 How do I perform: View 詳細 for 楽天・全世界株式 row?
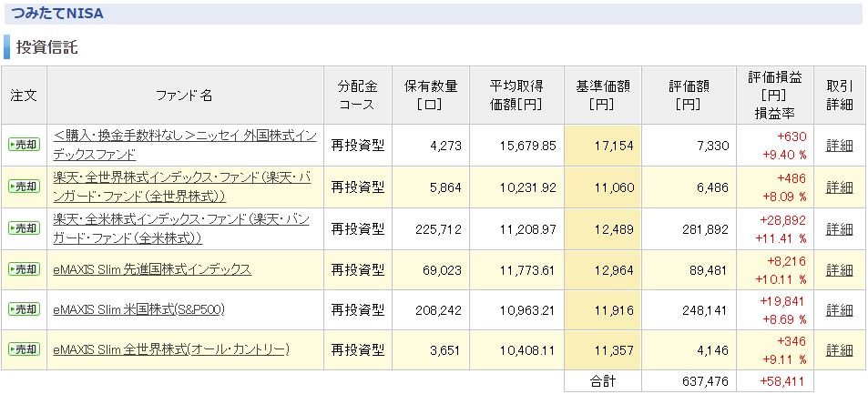(x=839, y=187)
